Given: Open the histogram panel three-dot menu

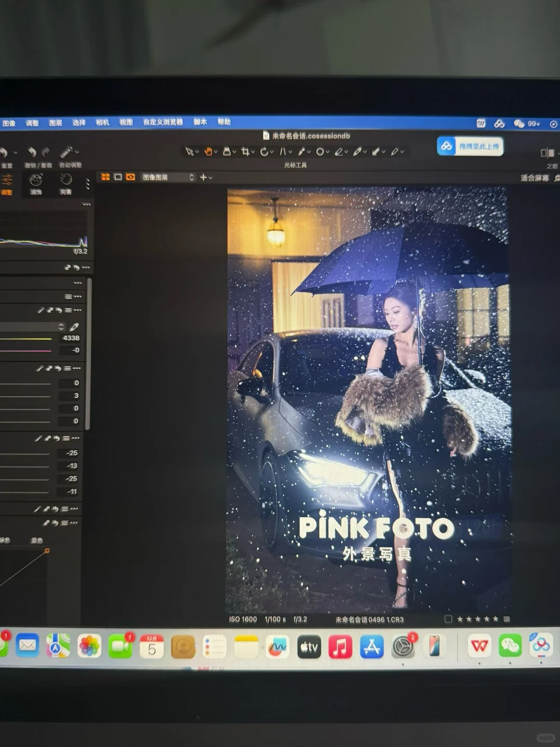Looking at the screenshot, I should [x=86, y=204].
